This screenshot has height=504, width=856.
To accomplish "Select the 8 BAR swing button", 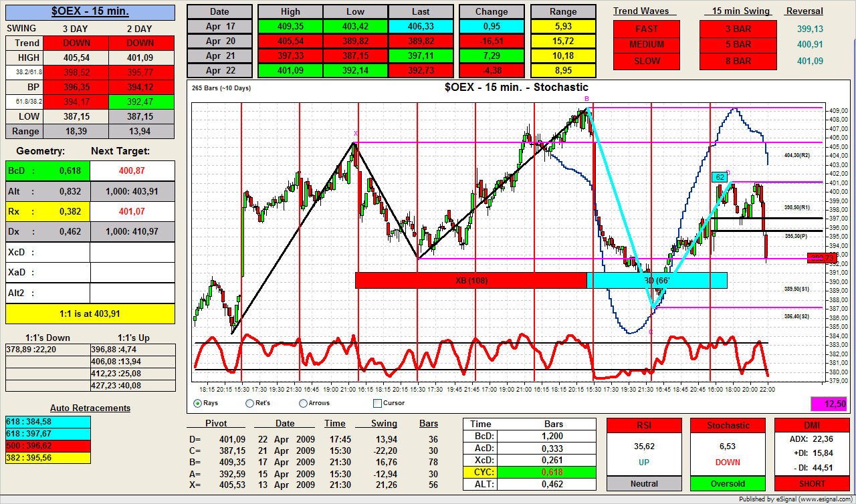I will tap(738, 61).
